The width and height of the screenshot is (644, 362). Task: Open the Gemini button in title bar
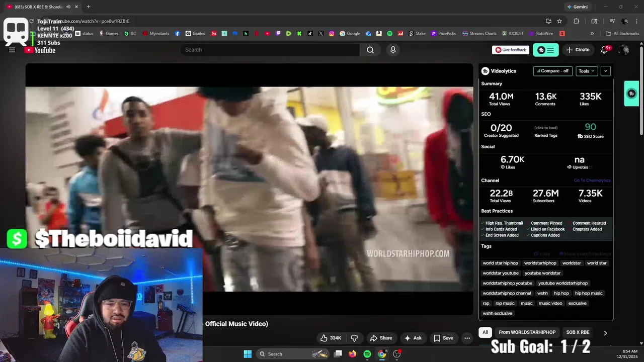pyautogui.click(x=577, y=7)
